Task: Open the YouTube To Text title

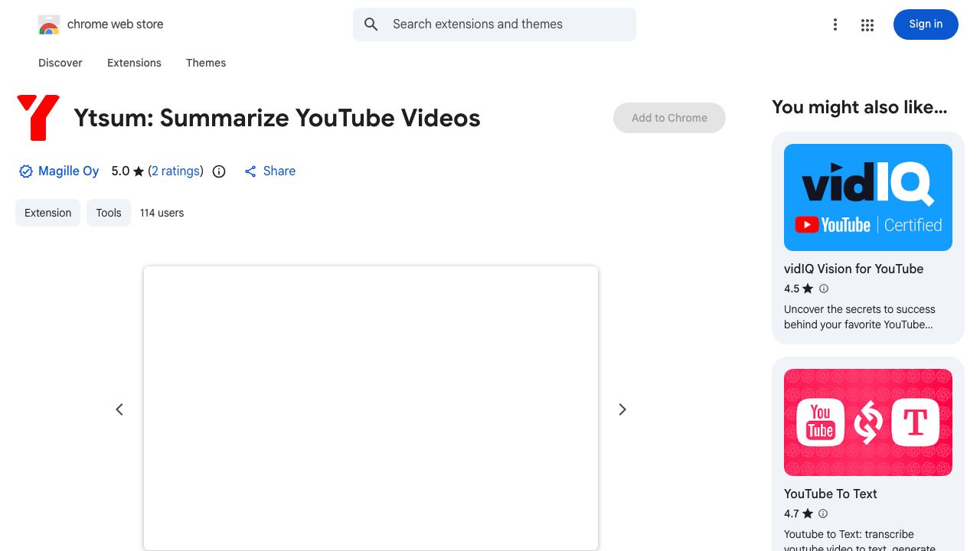Action: tap(831, 494)
